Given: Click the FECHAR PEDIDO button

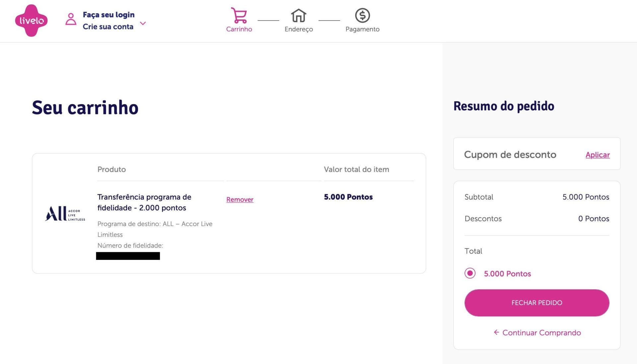Looking at the screenshot, I should coord(537,303).
